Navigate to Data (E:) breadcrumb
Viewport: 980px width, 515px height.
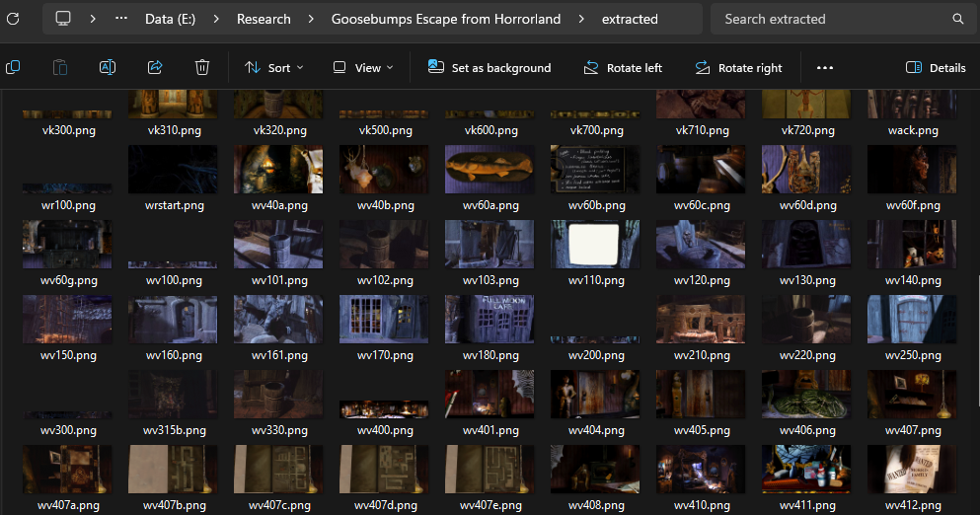tap(170, 19)
